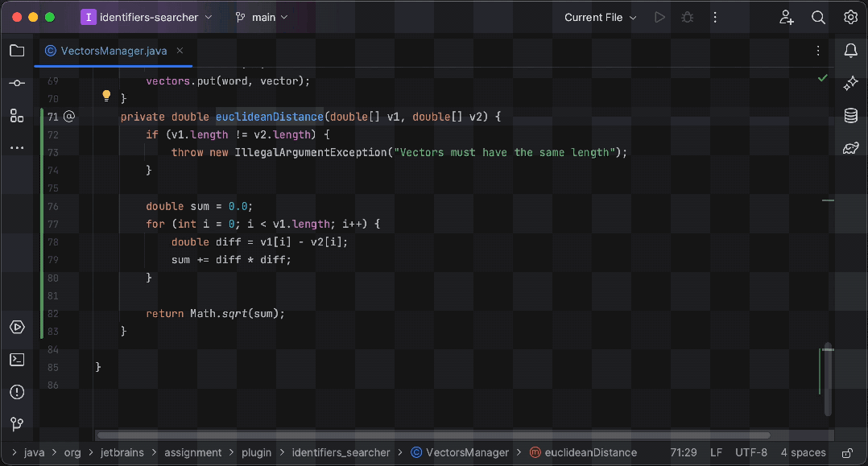This screenshot has height=466, width=868.
Task: Open the main branch dropdown
Action: [262, 17]
